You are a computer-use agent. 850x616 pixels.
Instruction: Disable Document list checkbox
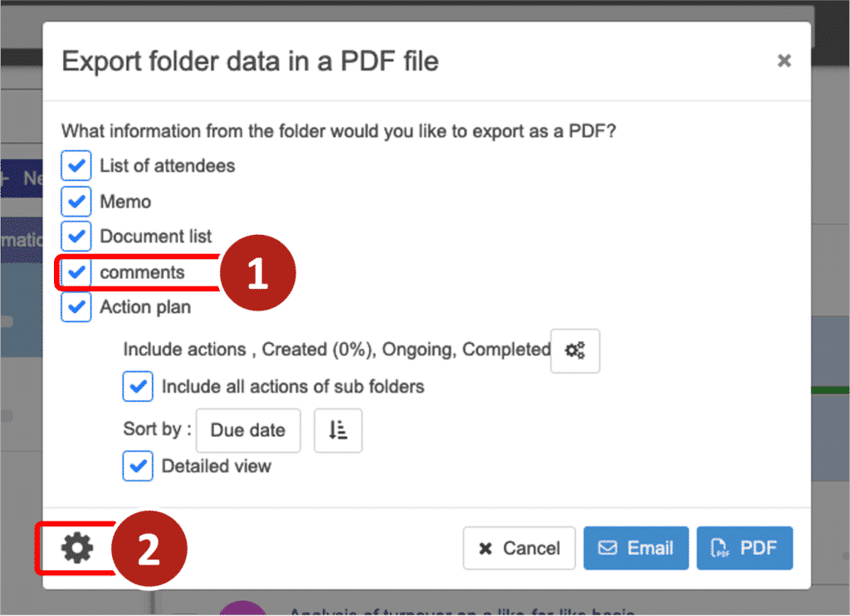[x=76, y=237]
